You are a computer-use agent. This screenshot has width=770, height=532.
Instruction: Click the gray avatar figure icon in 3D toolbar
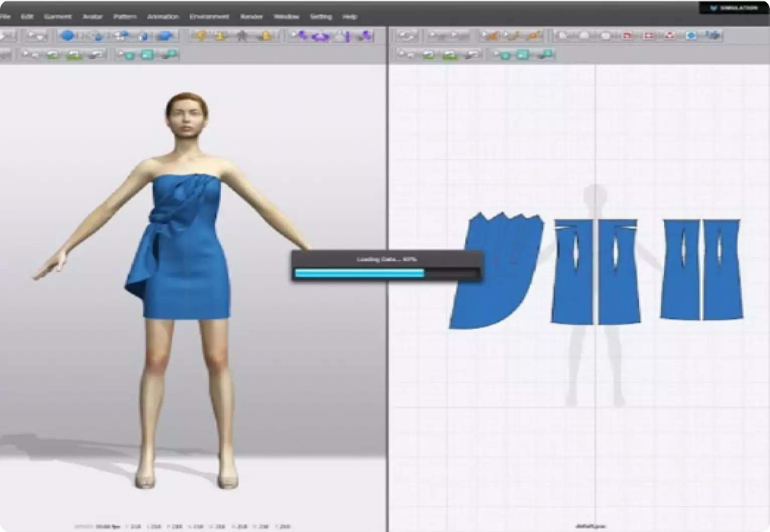click(x=242, y=36)
